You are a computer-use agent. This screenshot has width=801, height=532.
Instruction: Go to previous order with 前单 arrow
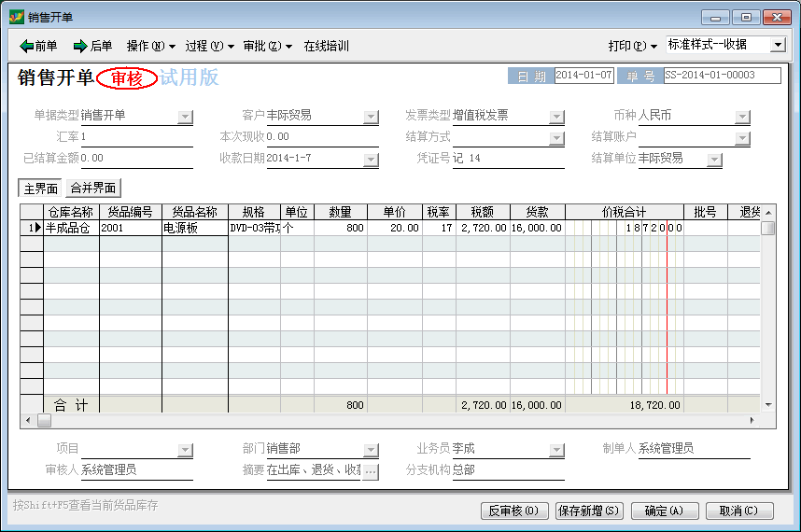(x=37, y=46)
